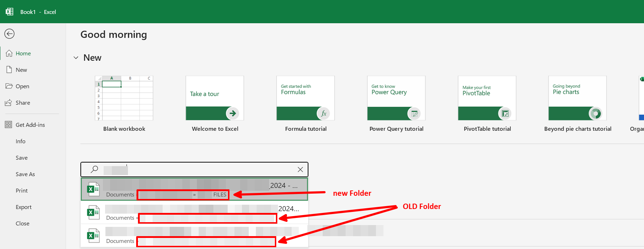
Task: Click the Blank workbook label
Action: [124, 129]
